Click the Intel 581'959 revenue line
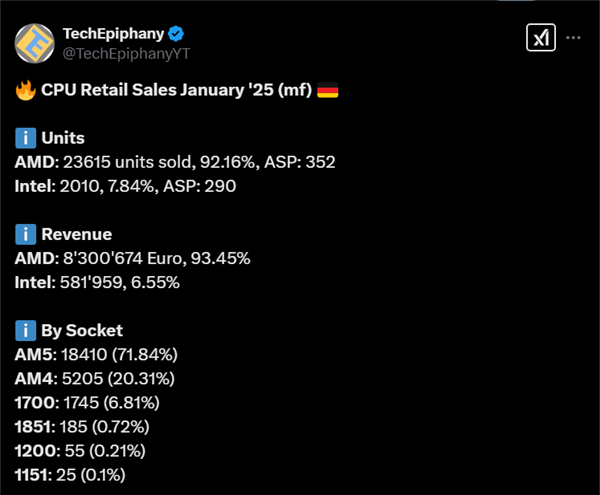 [97, 282]
